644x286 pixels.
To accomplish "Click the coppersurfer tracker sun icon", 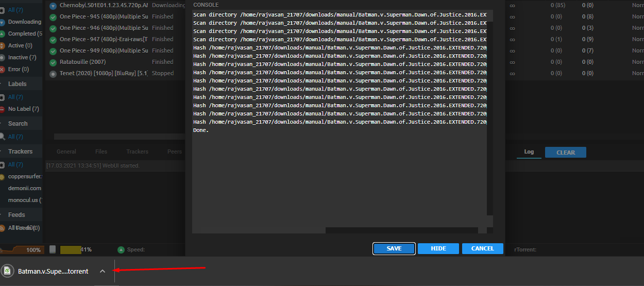I will pyautogui.click(x=3, y=177).
